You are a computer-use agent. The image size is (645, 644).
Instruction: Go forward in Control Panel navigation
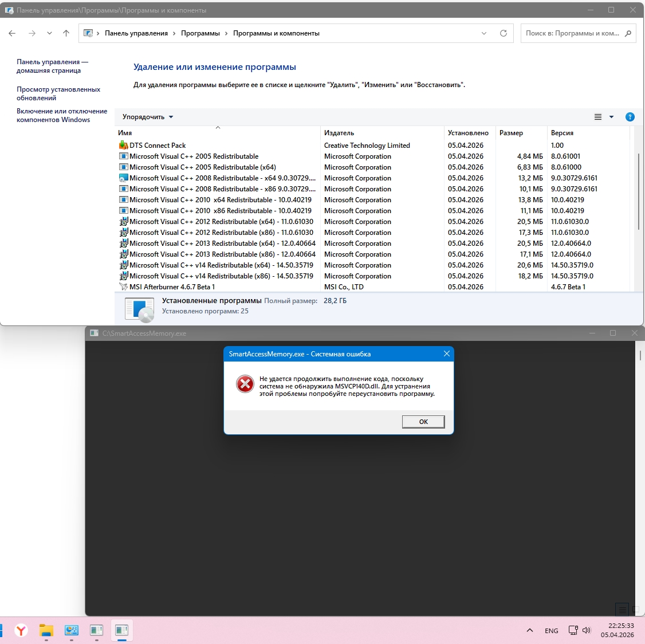(x=32, y=33)
